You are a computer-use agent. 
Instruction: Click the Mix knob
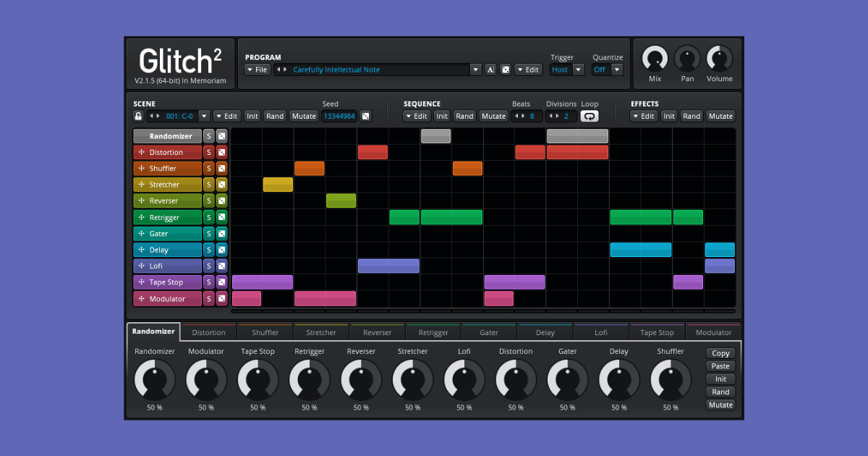655,59
